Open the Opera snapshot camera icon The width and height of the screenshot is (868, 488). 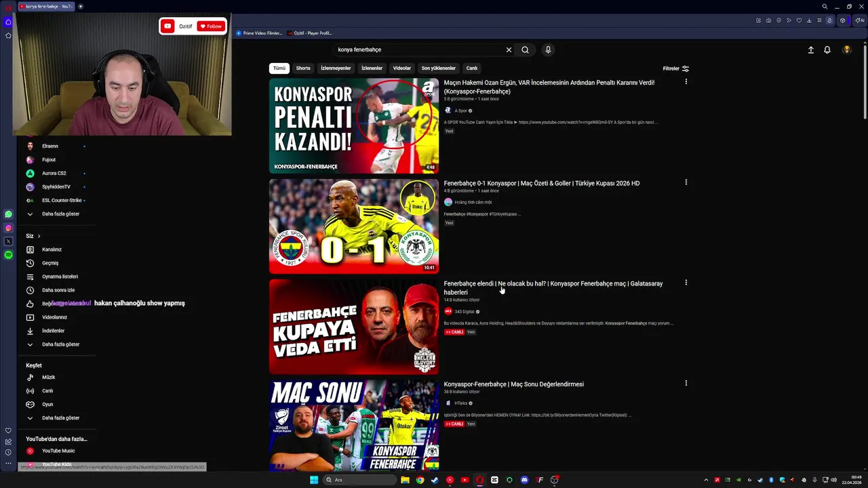tap(768, 20)
